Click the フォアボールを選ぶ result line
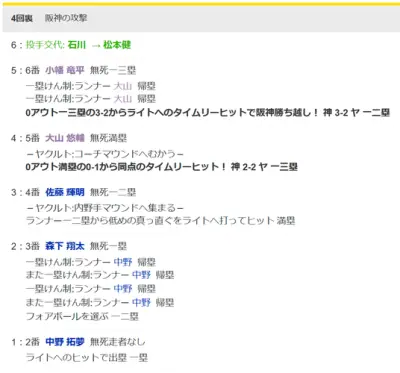This screenshot has height=373, width=400. (x=82, y=316)
